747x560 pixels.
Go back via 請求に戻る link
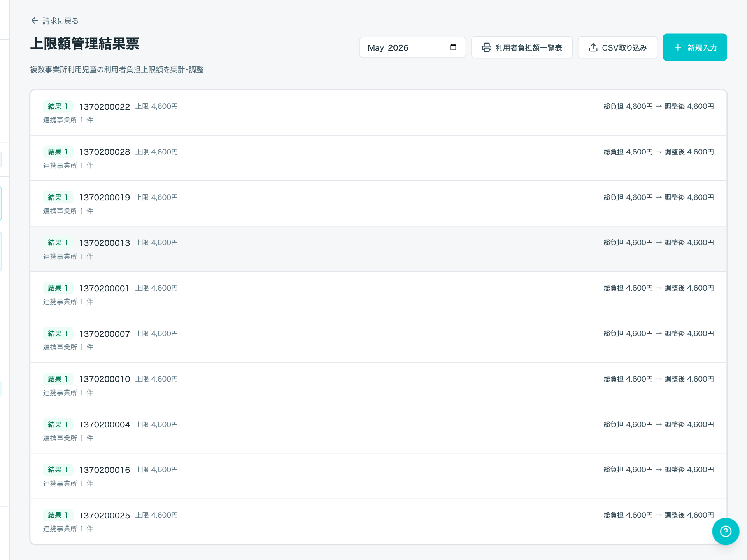(54, 21)
